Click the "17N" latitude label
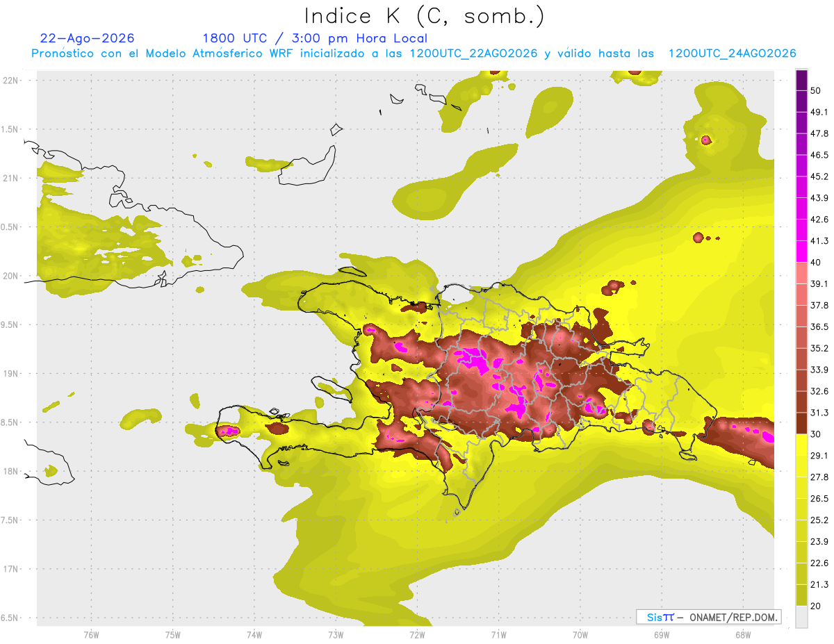 pos(10,569)
